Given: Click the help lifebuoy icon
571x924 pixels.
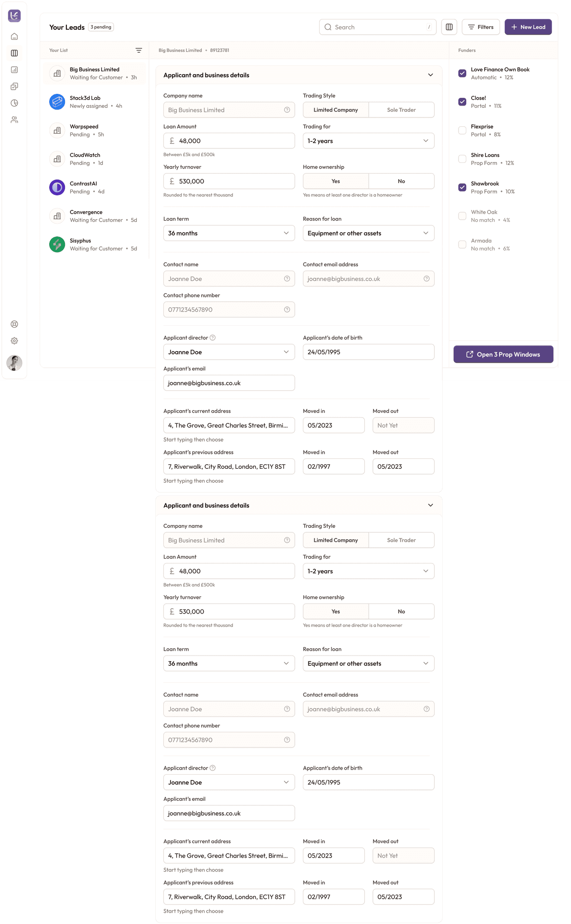Looking at the screenshot, I should [14, 324].
